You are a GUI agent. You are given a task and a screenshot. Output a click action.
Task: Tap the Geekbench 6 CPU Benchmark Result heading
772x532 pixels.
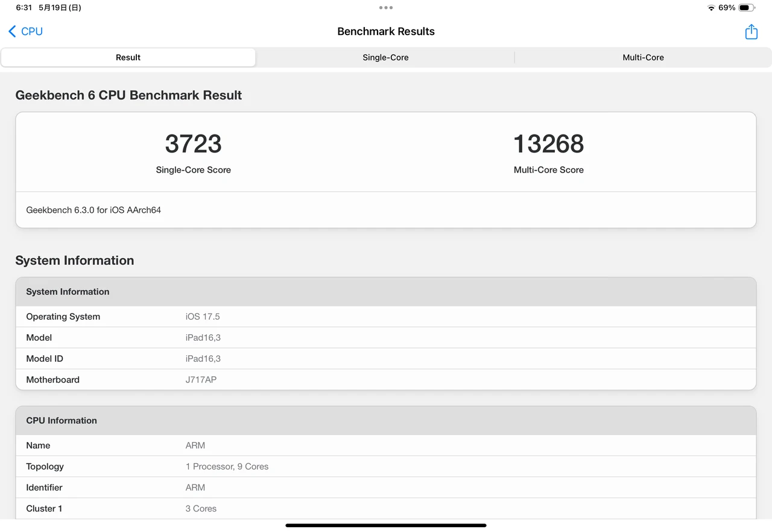(128, 95)
